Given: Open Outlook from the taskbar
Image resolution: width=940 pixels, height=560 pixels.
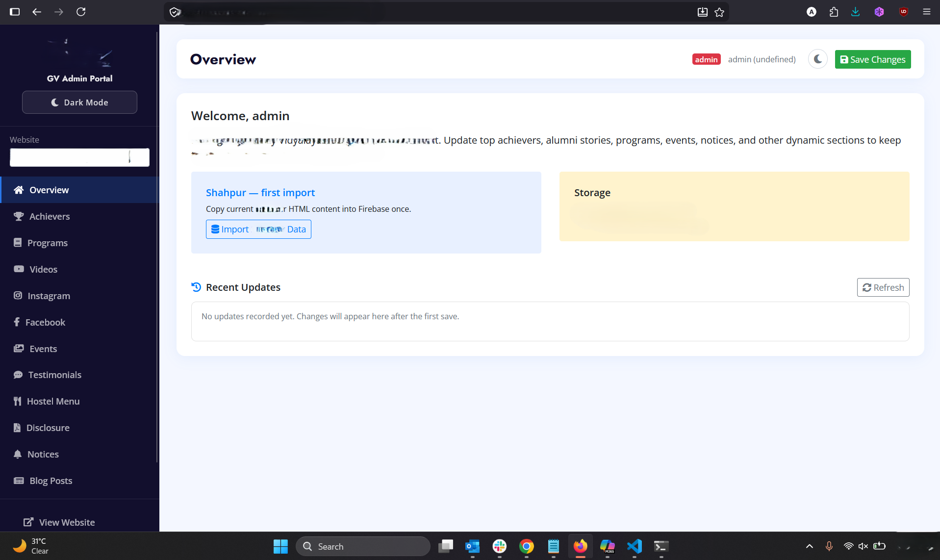Looking at the screenshot, I should [473, 546].
